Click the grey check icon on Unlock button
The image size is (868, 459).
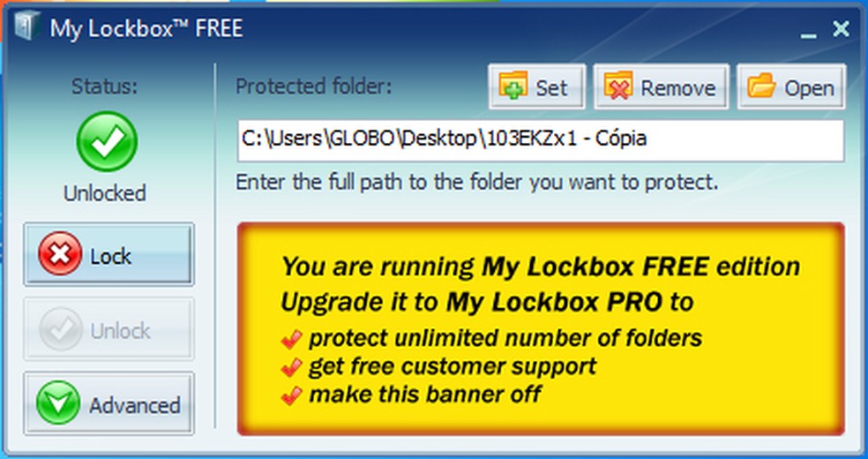pyautogui.click(x=60, y=329)
